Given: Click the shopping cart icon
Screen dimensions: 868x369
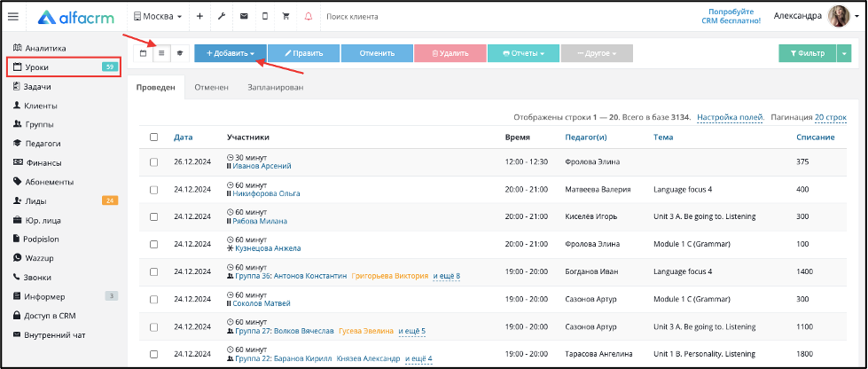Looking at the screenshot, I should click(286, 17).
